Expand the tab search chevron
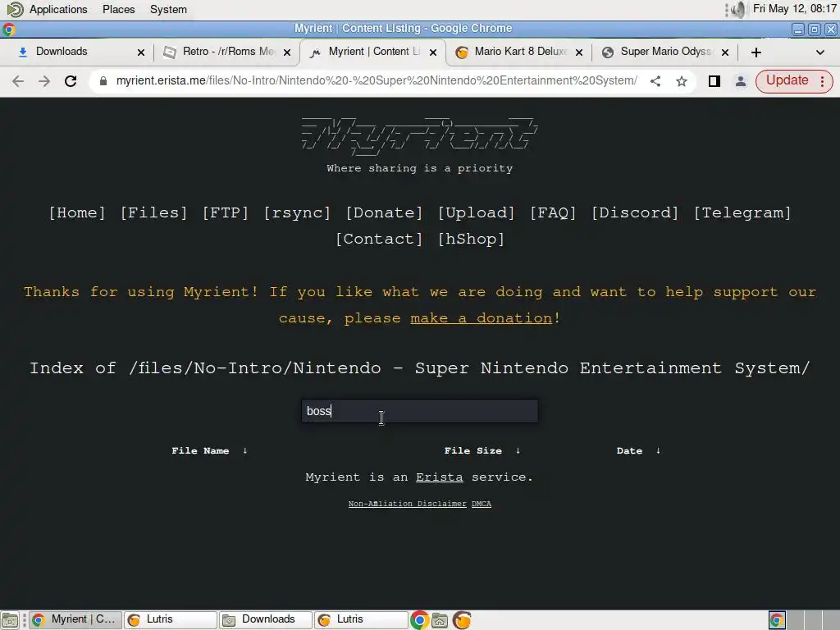Screen dimensions: 840x630 pyautogui.click(x=819, y=52)
